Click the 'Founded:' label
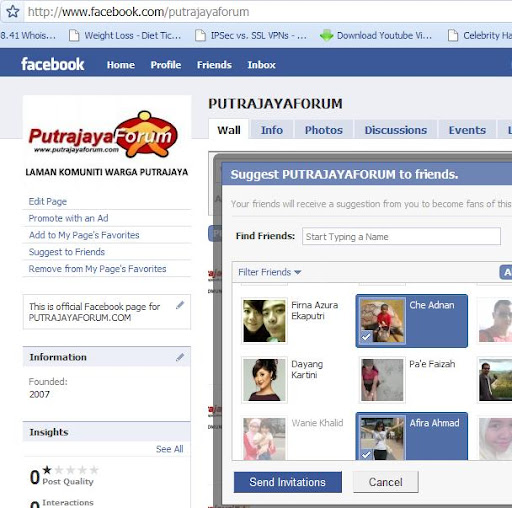The width and height of the screenshot is (512, 508). (x=48, y=381)
